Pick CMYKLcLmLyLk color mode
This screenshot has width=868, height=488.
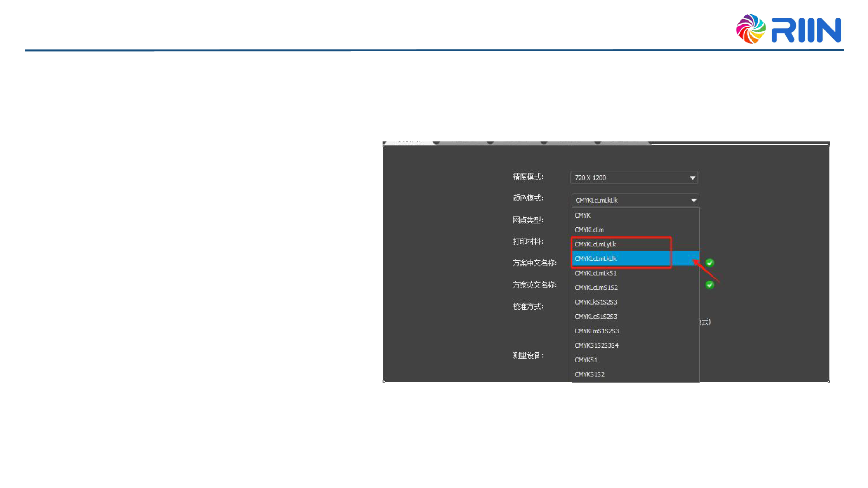pyautogui.click(x=595, y=244)
